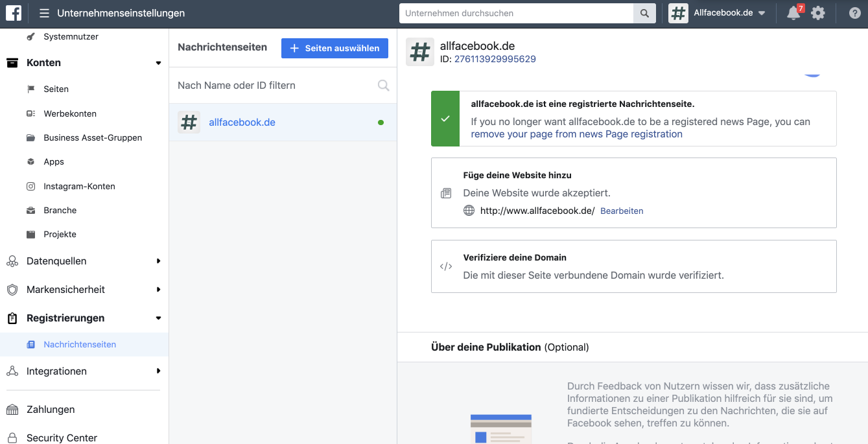
Task: Click the hashtag avatar beside the page ID
Action: 420,52
